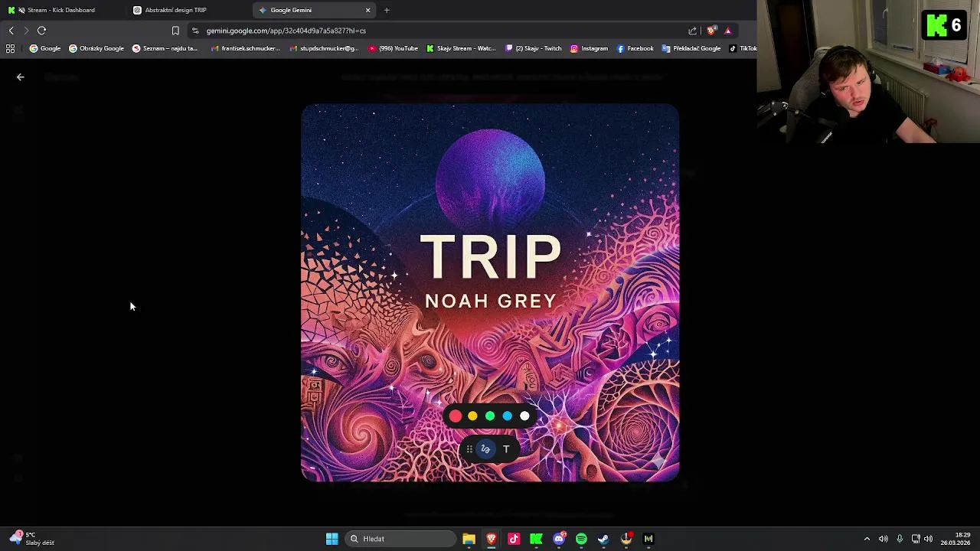
Task: Open the Windows Start menu
Action: [332, 539]
